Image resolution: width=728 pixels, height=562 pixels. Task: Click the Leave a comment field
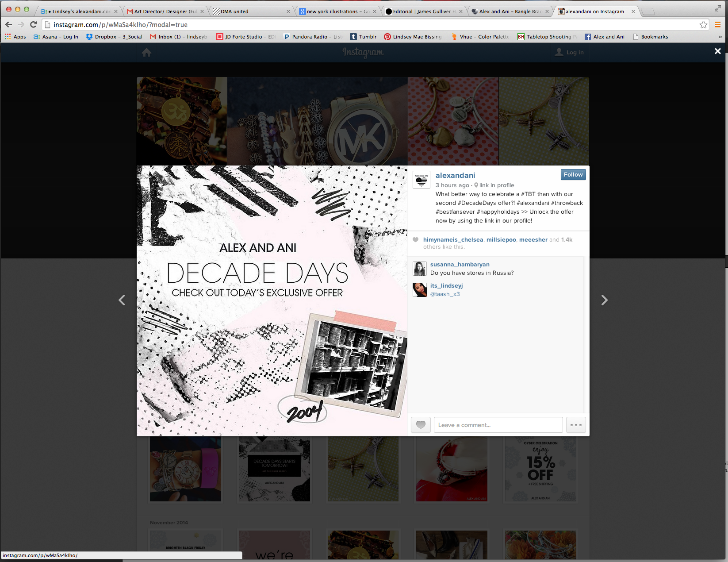point(498,425)
